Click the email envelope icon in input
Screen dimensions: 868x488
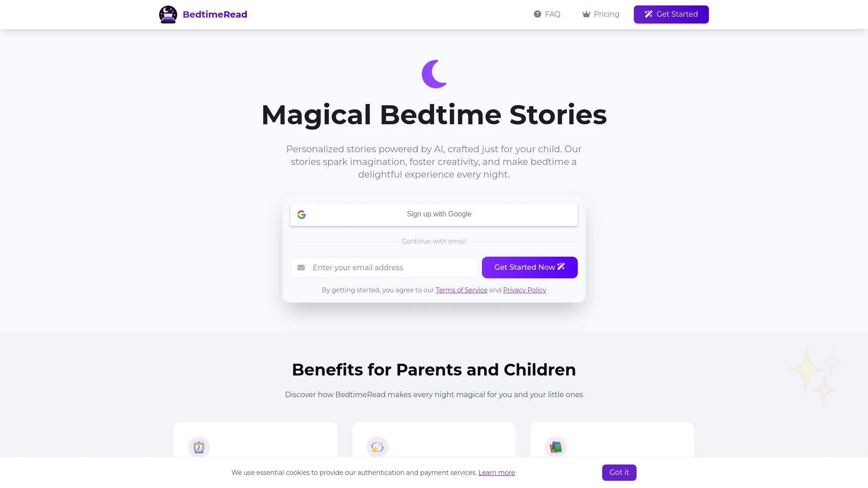(301, 267)
